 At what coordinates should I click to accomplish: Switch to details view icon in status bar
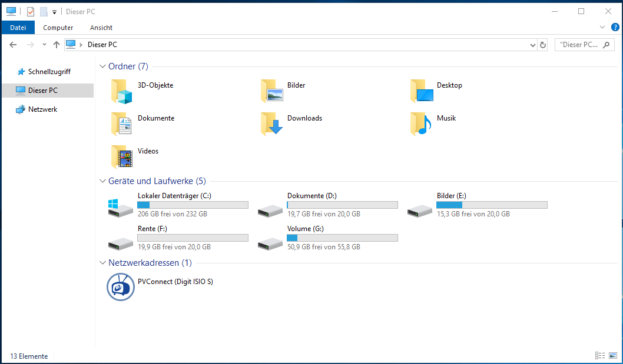click(600, 356)
